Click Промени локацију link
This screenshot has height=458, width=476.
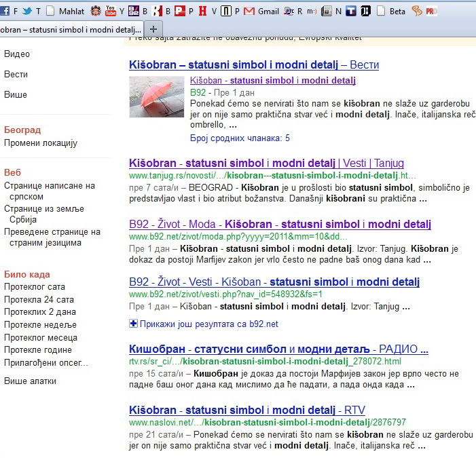(x=41, y=143)
